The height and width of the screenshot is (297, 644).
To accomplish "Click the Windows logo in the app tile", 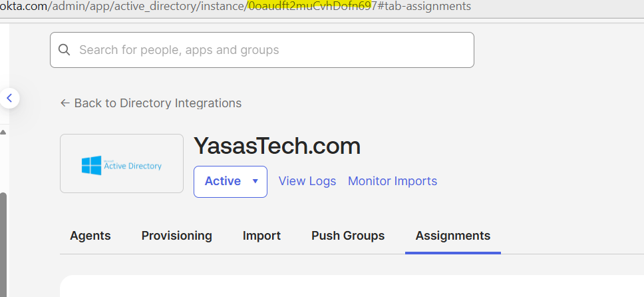I will [91, 165].
